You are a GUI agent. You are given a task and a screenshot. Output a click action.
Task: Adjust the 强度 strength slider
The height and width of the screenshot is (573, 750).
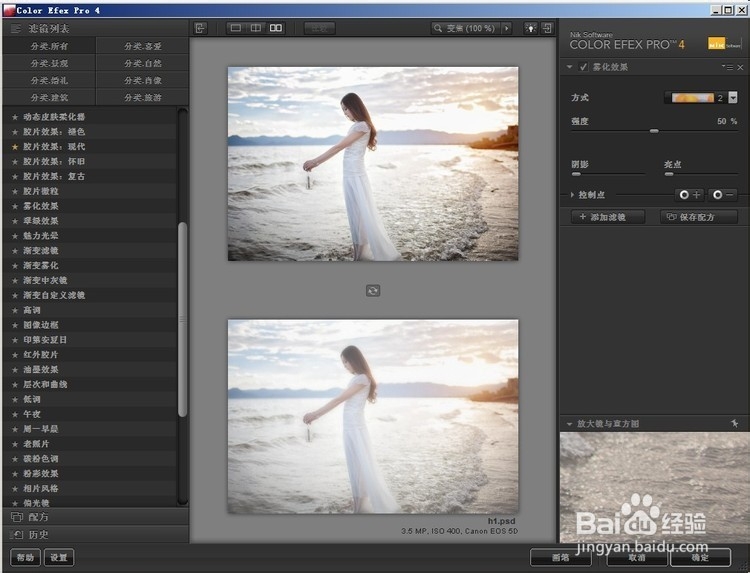[654, 131]
